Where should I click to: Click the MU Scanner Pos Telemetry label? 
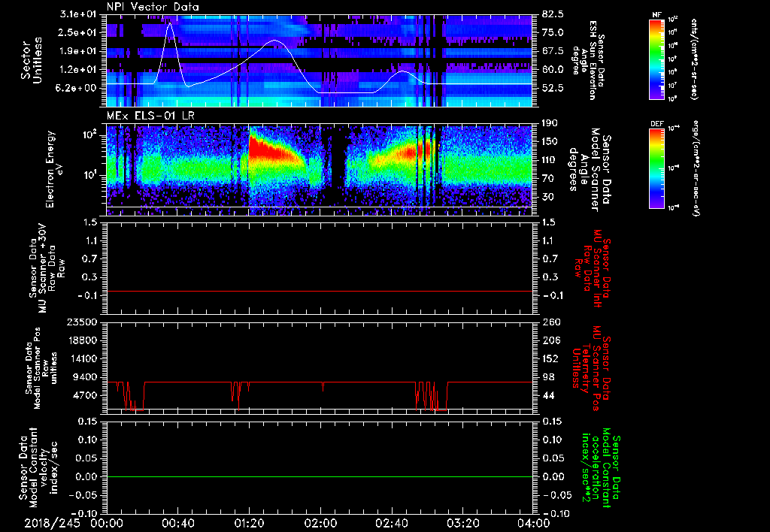click(593, 364)
